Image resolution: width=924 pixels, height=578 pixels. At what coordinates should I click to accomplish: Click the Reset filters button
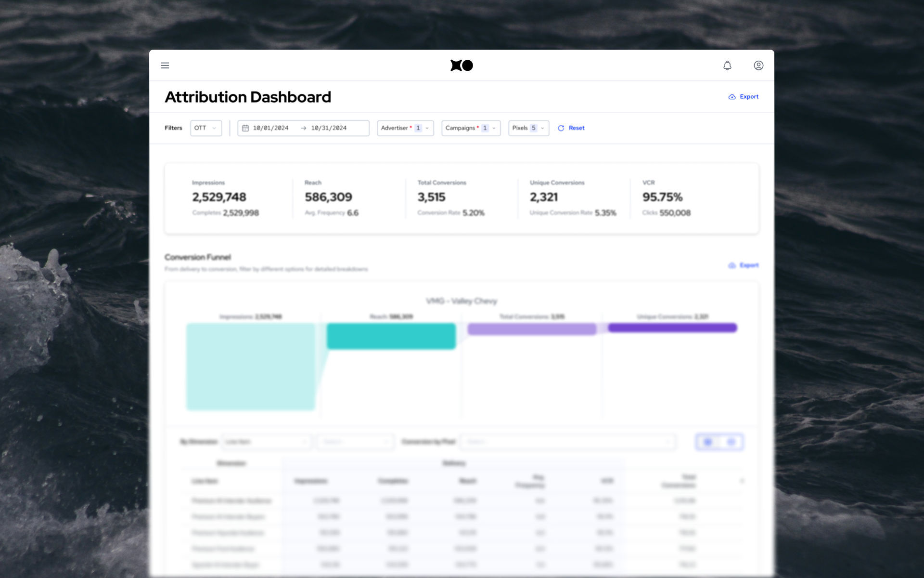tap(577, 128)
